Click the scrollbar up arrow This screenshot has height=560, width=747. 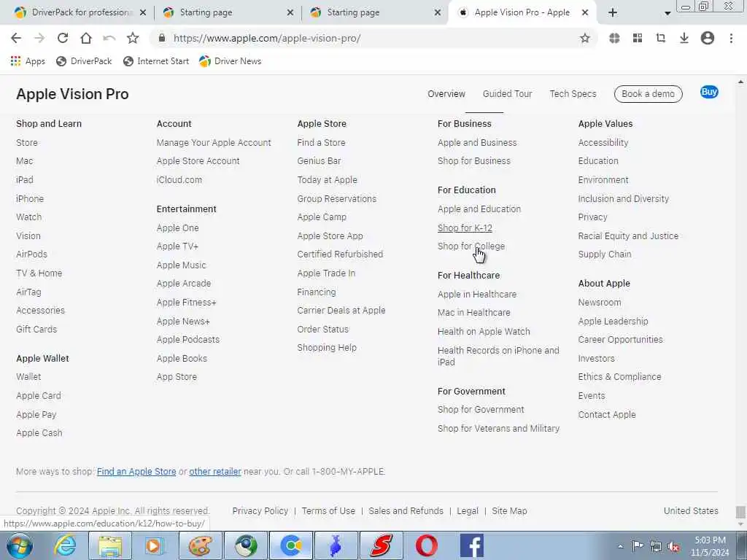(740, 82)
